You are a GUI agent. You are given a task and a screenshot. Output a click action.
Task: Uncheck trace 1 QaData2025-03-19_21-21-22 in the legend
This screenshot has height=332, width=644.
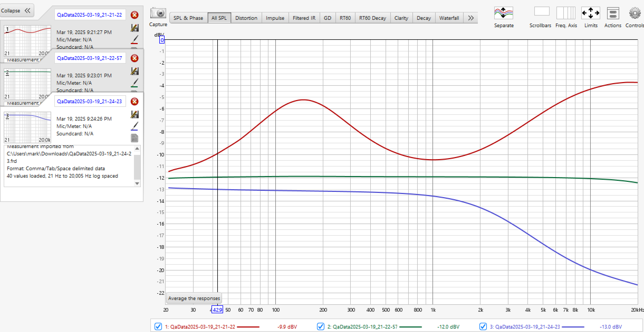point(158,326)
